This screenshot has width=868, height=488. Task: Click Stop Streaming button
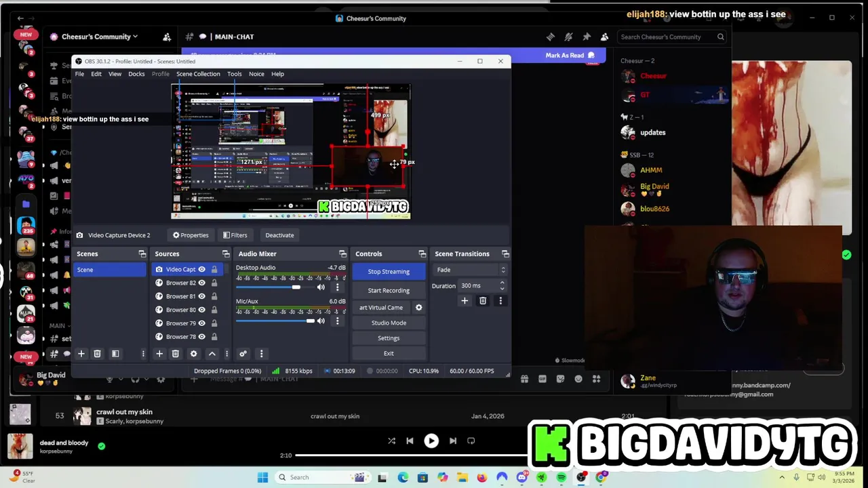389,271
